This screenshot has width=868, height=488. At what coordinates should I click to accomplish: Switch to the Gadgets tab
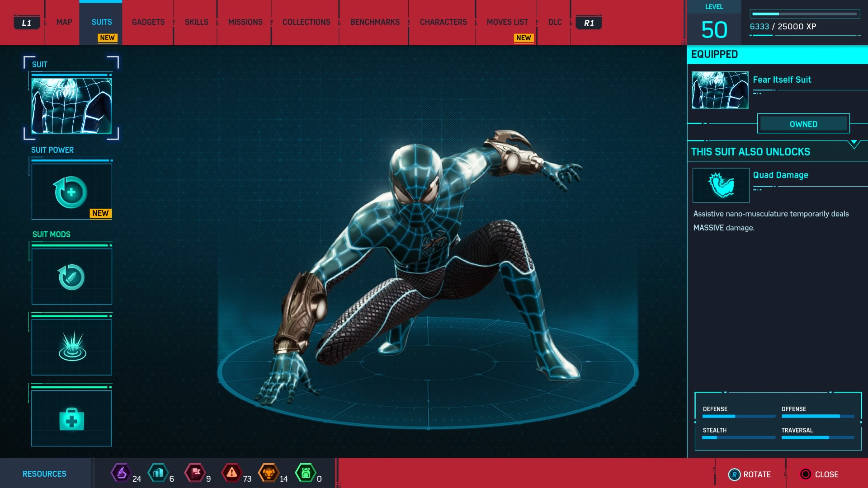[x=148, y=22]
